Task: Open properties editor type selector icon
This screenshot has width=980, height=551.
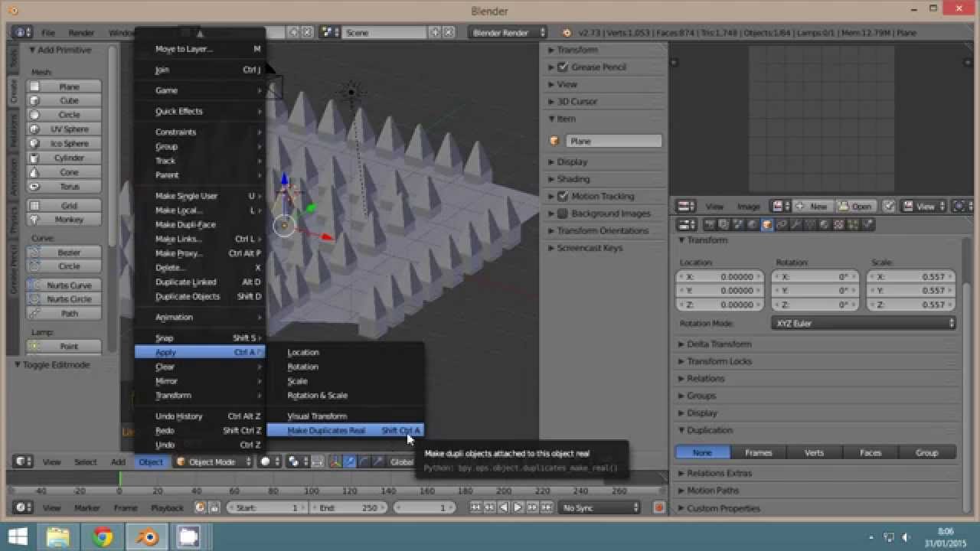Action: 687,224
